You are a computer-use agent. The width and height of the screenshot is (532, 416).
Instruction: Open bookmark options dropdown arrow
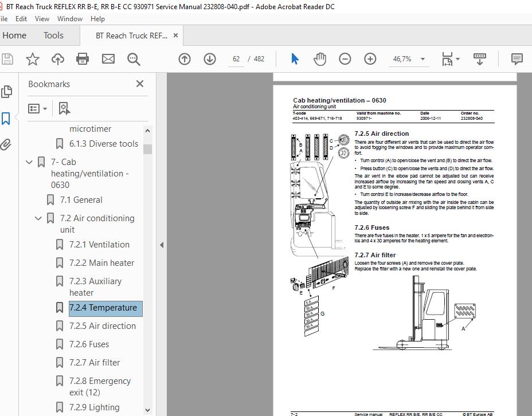pyautogui.click(x=45, y=109)
